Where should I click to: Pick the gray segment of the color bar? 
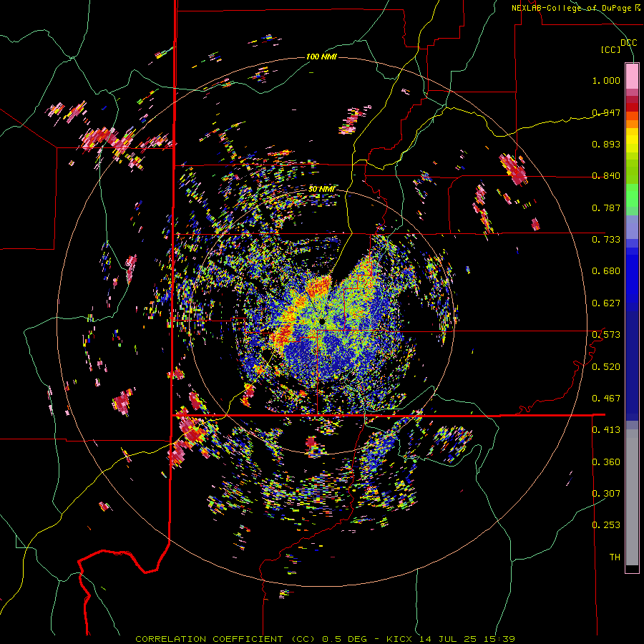click(632, 497)
